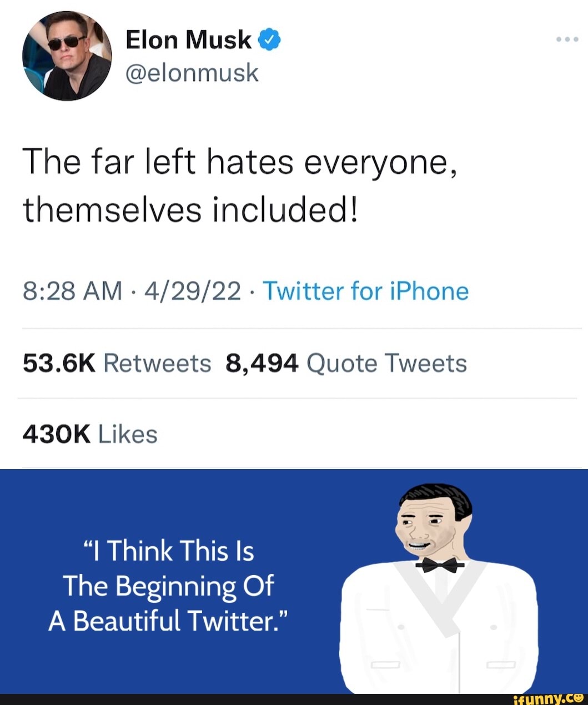Select the 8:28 AM timestamp
This screenshot has width=588, height=705.
coord(70,290)
